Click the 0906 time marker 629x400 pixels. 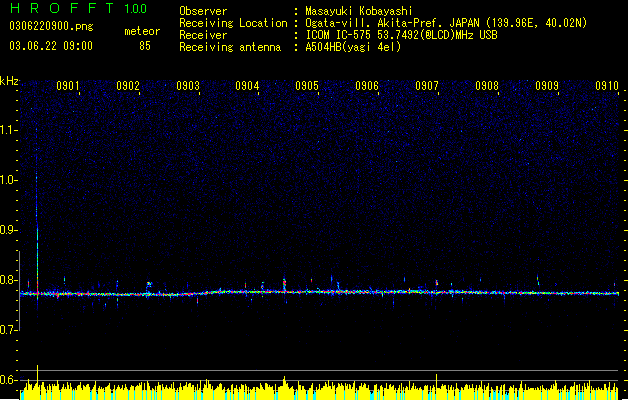[367, 86]
